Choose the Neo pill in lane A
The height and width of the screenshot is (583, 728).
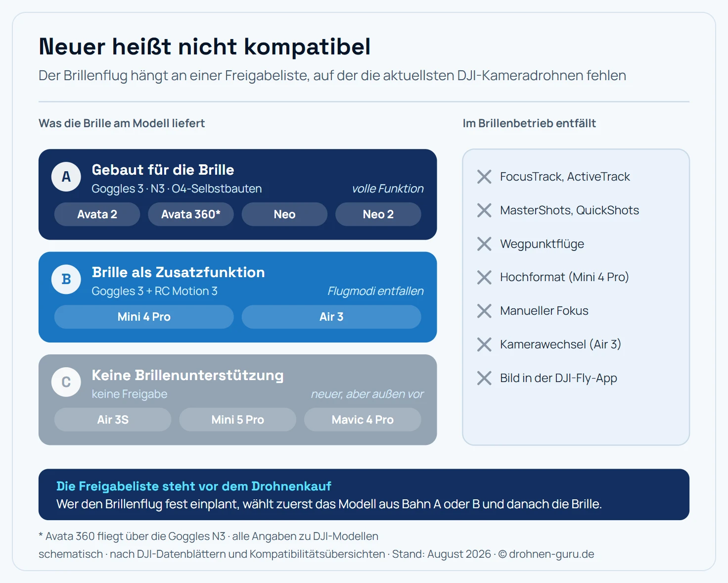[284, 214]
